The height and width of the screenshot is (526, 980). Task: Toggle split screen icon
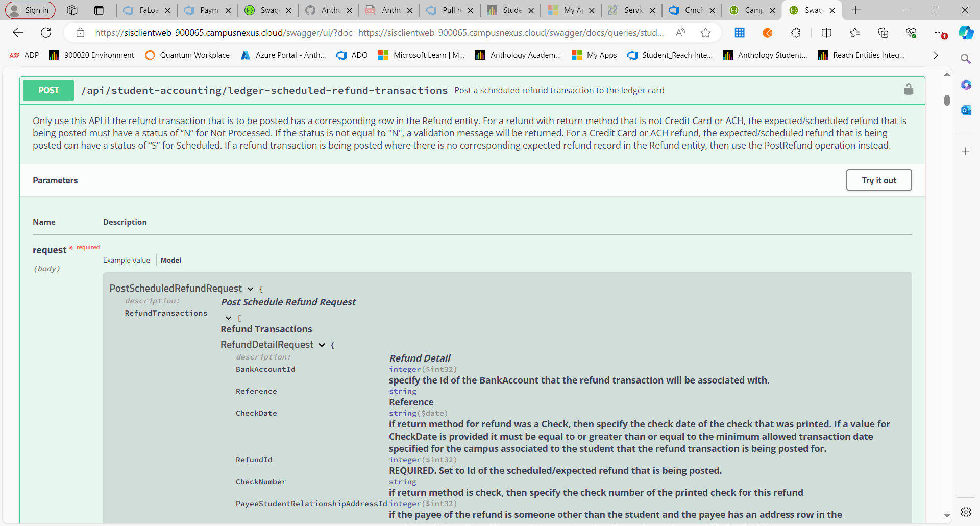click(826, 33)
